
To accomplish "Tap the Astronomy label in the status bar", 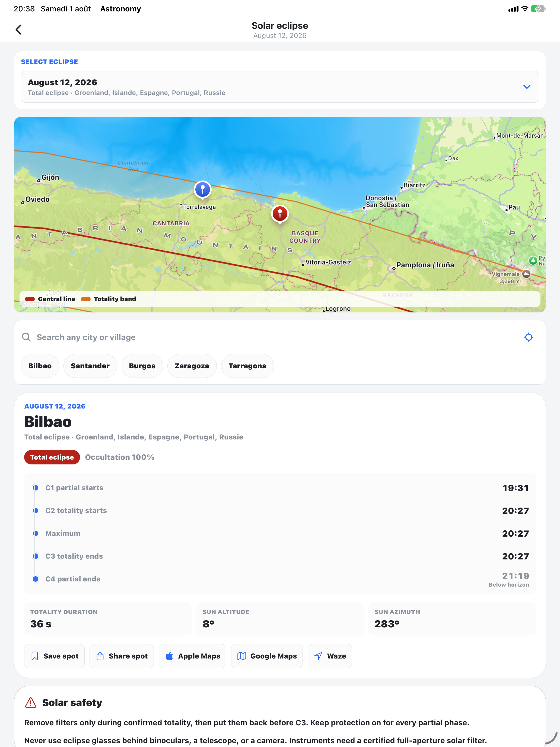I will 120,9.
